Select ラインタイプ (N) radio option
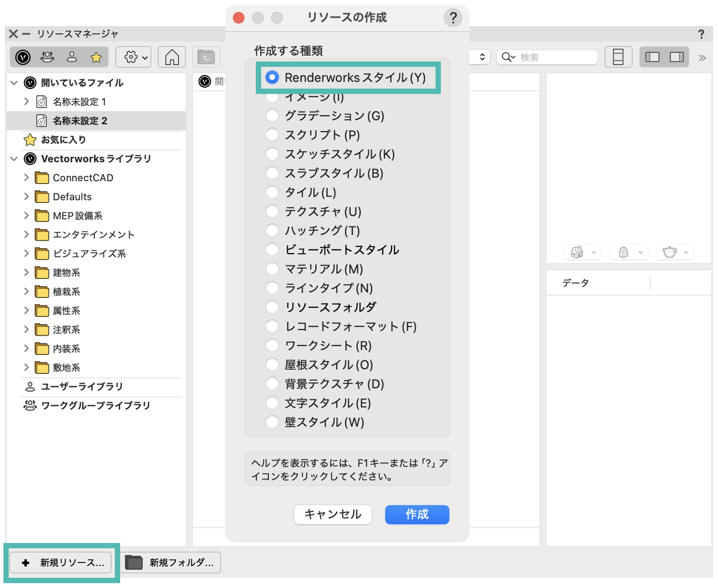 272,288
